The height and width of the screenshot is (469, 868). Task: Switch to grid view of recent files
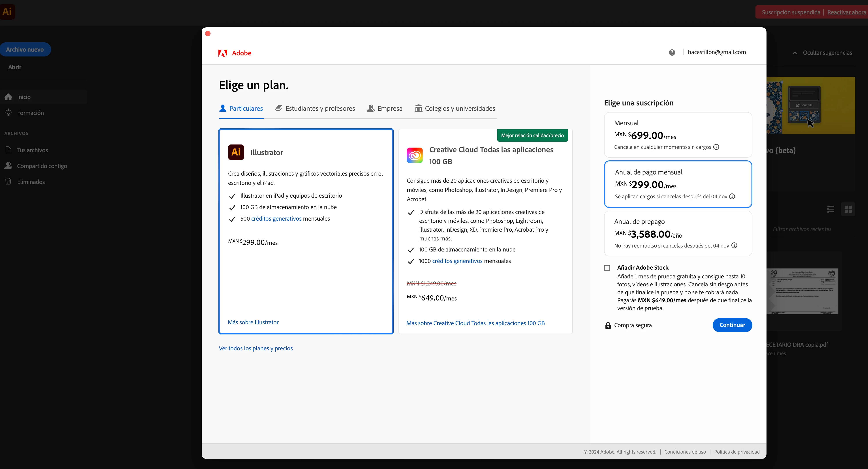pyautogui.click(x=848, y=209)
